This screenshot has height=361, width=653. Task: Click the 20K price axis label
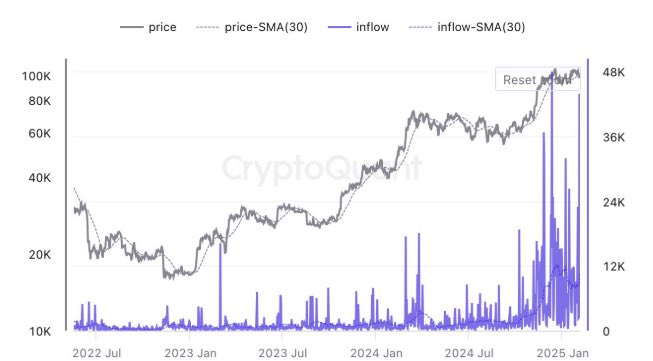40,254
